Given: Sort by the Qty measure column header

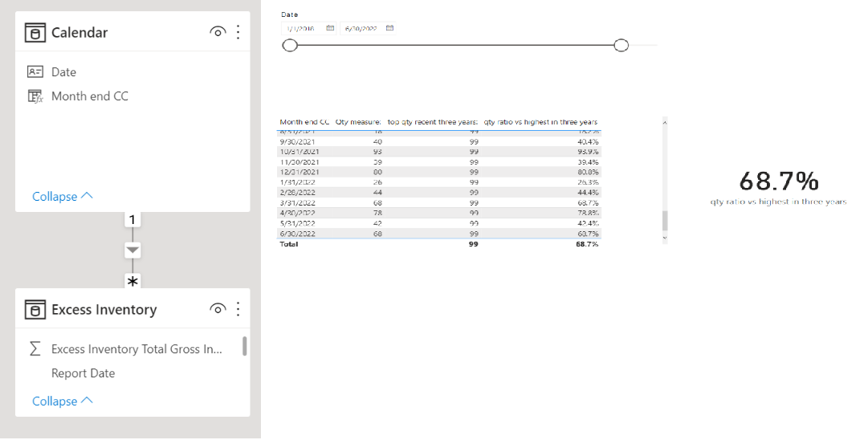Looking at the screenshot, I should [x=358, y=122].
